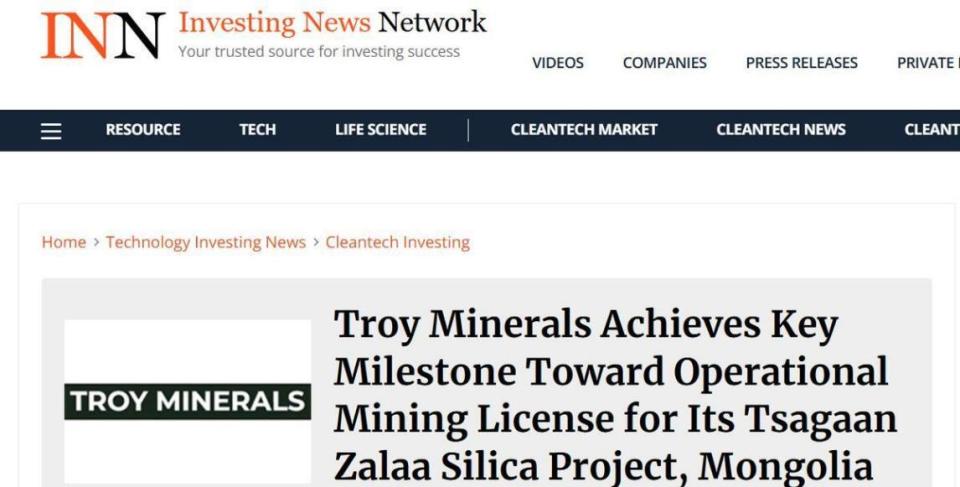Click the Investing News Network site title

pyautogui.click(x=332, y=22)
